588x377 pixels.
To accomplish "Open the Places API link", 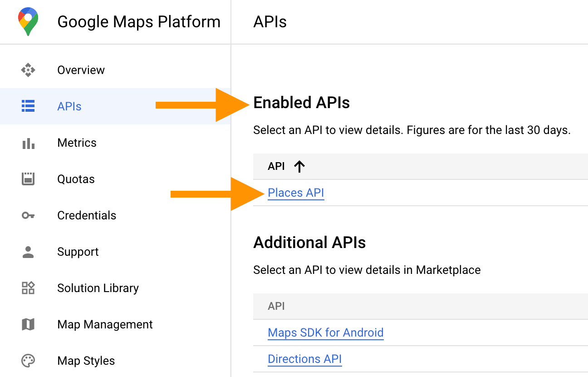I will [296, 193].
